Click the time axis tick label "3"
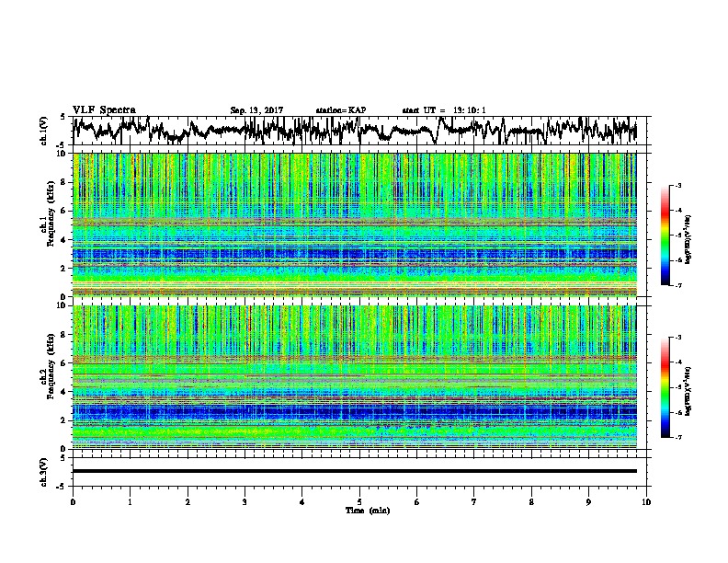The width and height of the screenshot is (728, 563). (x=245, y=502)
